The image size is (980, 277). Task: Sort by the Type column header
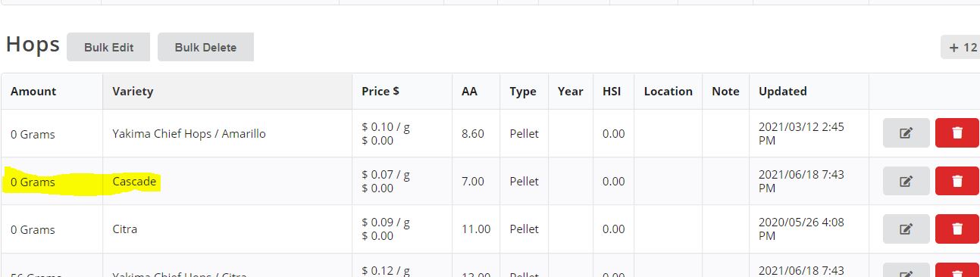click(x=523, y=91)
